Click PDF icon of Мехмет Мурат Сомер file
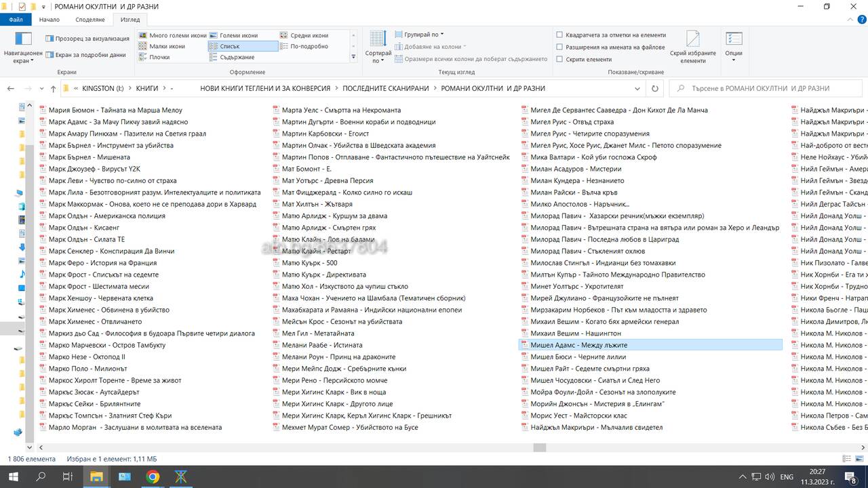The width and height of the screenshot is (868, 488). [276, 428]
